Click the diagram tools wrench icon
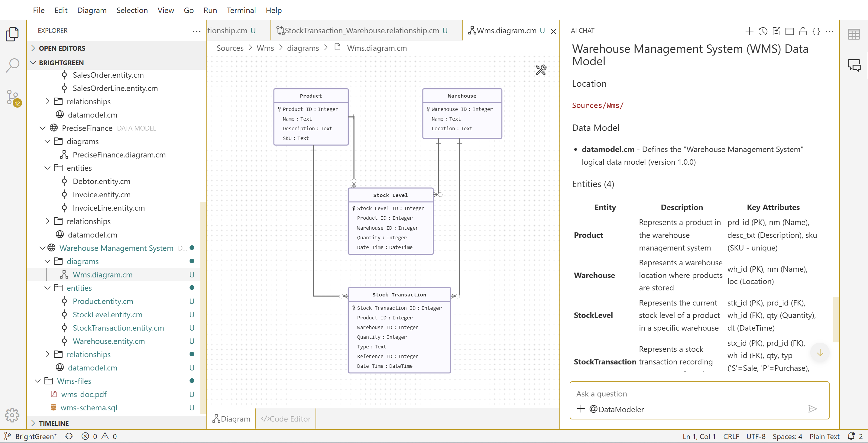 coord(541,70)
